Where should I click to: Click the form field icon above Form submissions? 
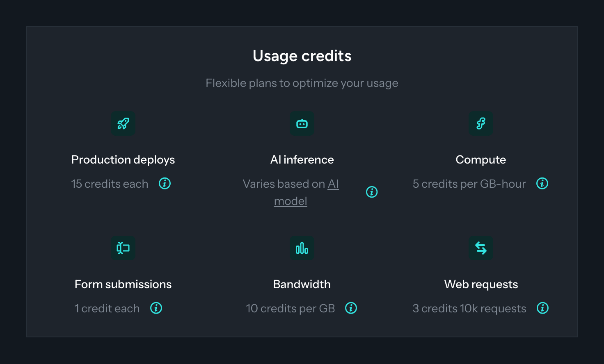pyautogui.click(x=123, y=248)
